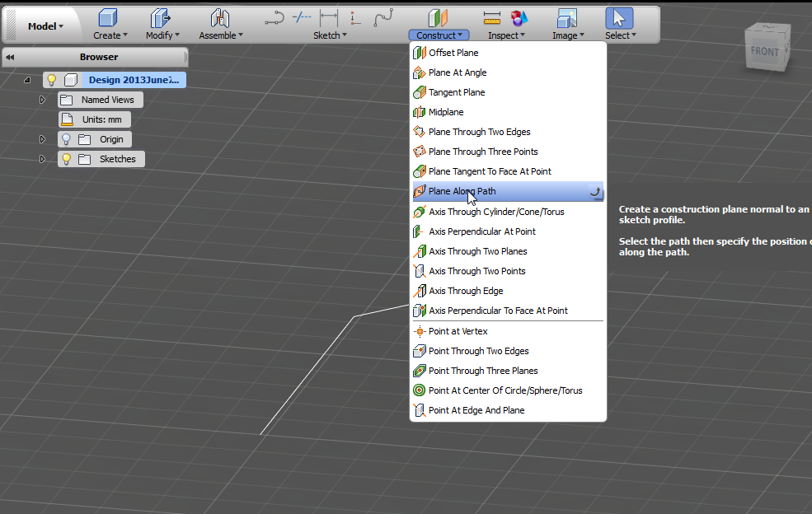Click FRONT on the ViewCube
The image size is (812, 514).
pyautogui.click(x=767, y=51)
